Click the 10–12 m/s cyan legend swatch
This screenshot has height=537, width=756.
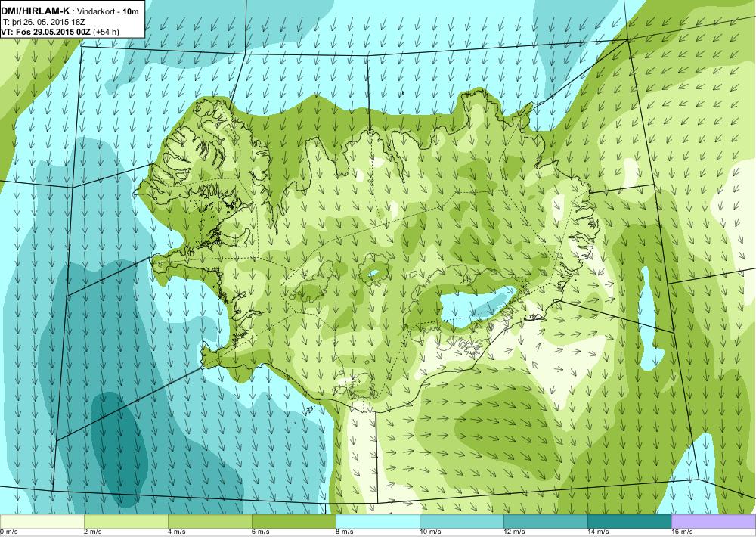[x=462, y=522]
